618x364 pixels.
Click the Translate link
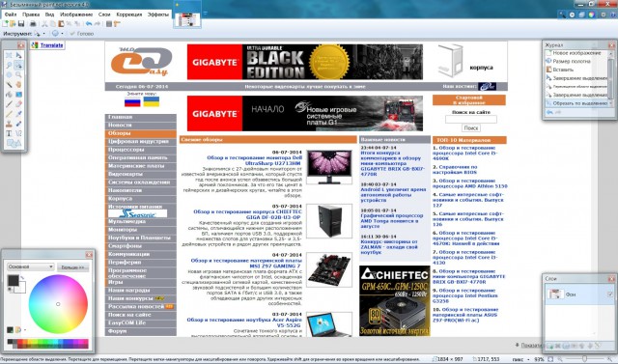pyautogui.click(x=51, y=45)
